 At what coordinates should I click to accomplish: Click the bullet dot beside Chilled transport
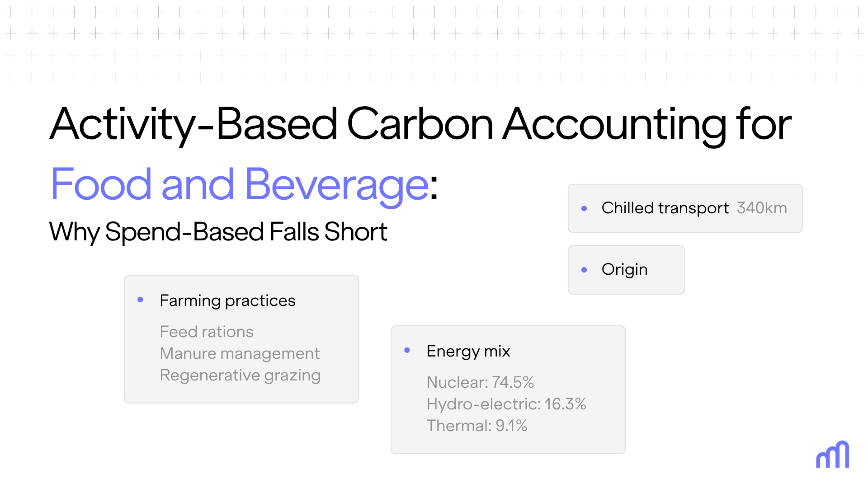[x=584, y=208]
